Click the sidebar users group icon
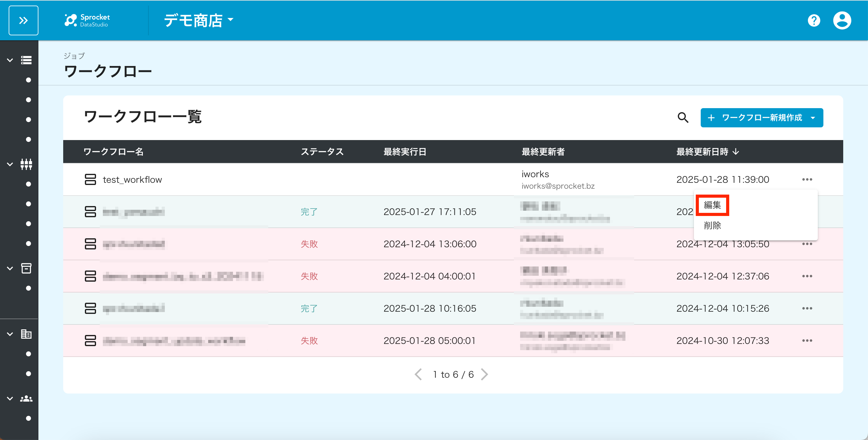This screenshot has width=868, height=440. 26,398
